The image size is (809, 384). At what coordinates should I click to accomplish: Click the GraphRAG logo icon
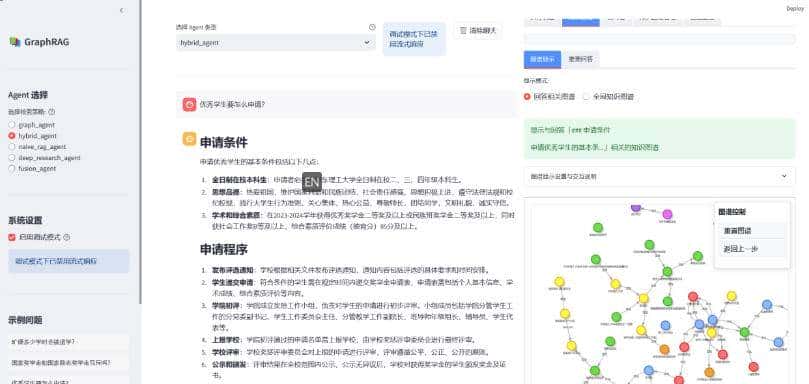pyautogui.click(x=15, y=42)
